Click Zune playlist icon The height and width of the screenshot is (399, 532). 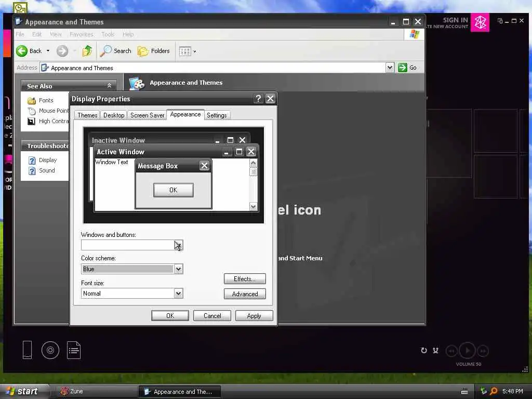point(74,350)
